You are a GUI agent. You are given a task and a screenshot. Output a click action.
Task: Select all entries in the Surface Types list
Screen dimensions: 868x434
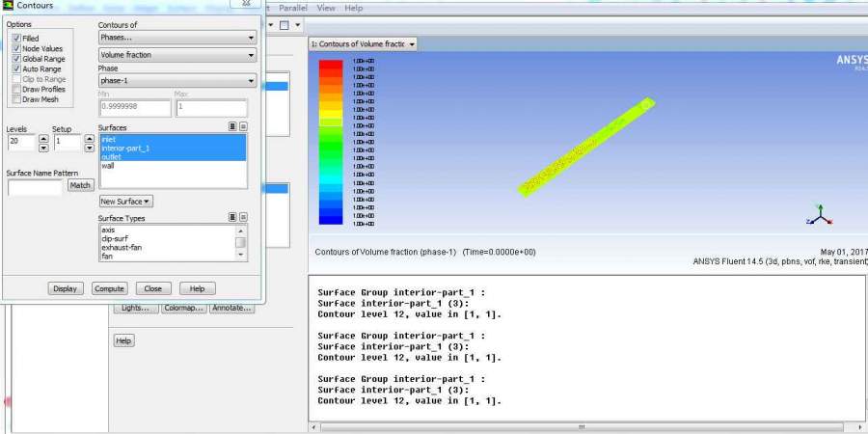[233, 218]
